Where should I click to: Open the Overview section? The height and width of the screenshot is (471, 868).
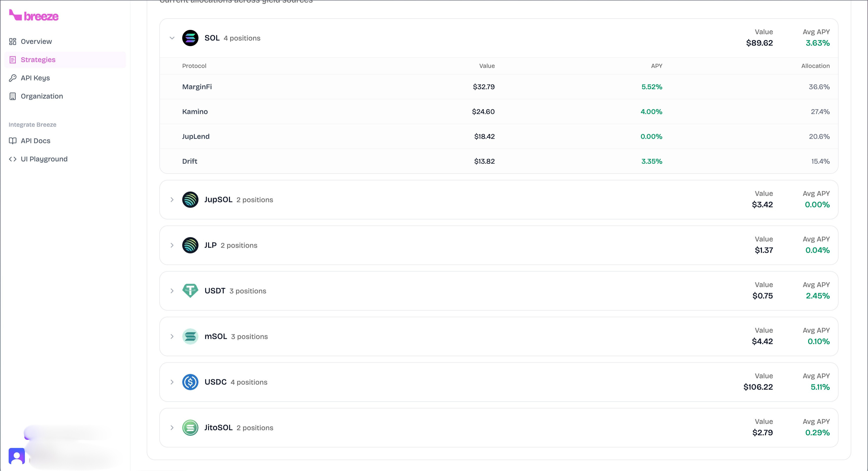click(36, 41)
